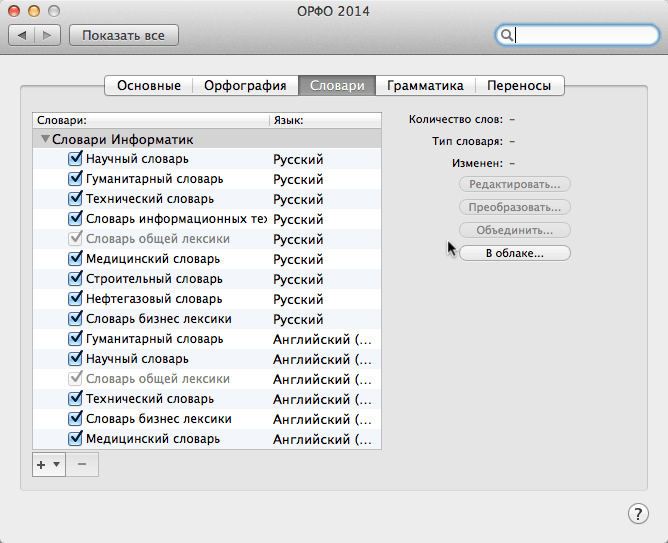668x543 pixels.
Task: Disable Строительный словарь checkbox
Action: coord(75,279)
